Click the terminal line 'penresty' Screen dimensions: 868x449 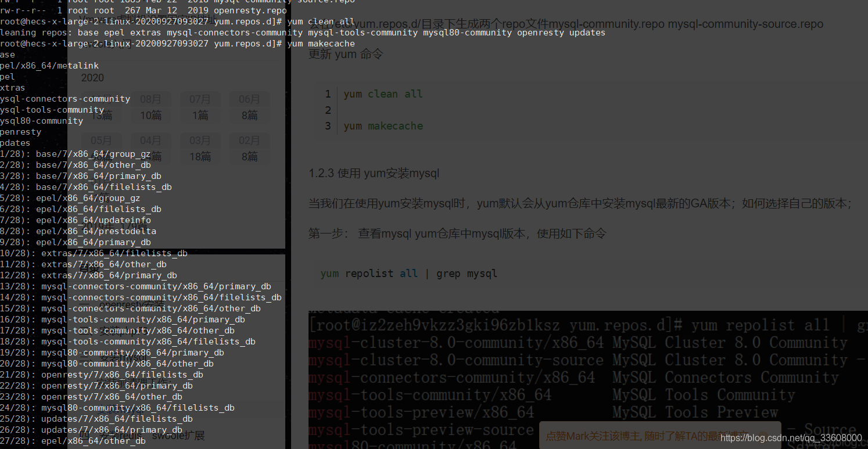coord(21,132)
